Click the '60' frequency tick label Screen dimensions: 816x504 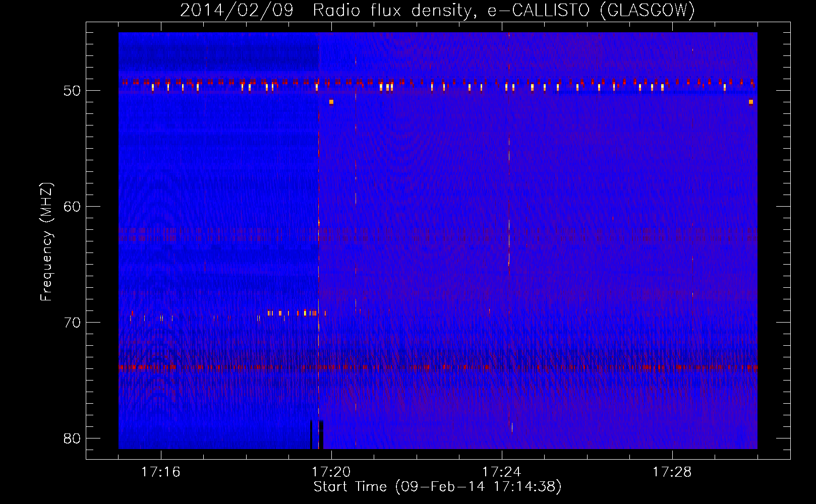pyautogui.click(x=72, y=207)
